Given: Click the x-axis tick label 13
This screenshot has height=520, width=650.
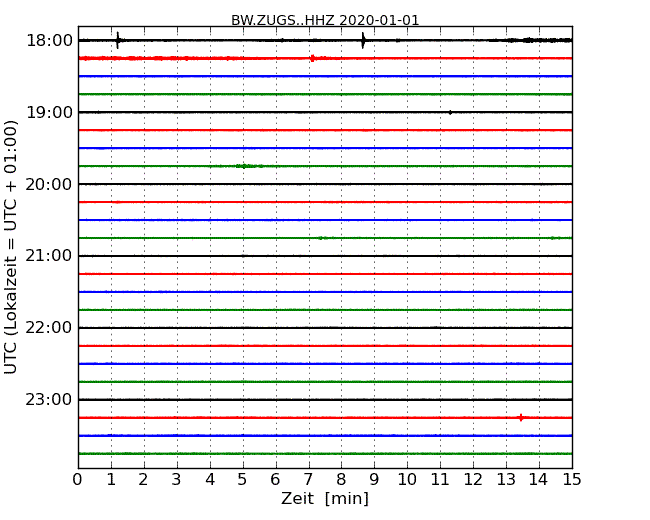Looking at the screenshot, I should (x=506, y=480).
